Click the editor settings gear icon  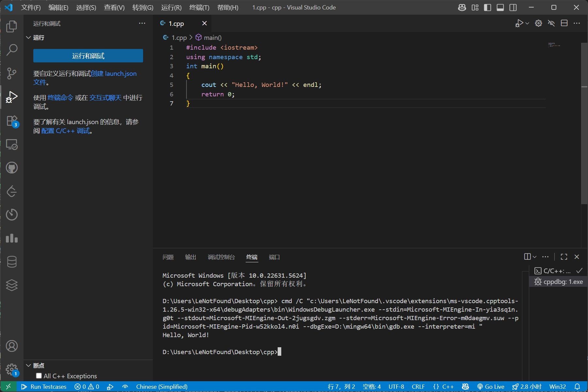(538, 23)
